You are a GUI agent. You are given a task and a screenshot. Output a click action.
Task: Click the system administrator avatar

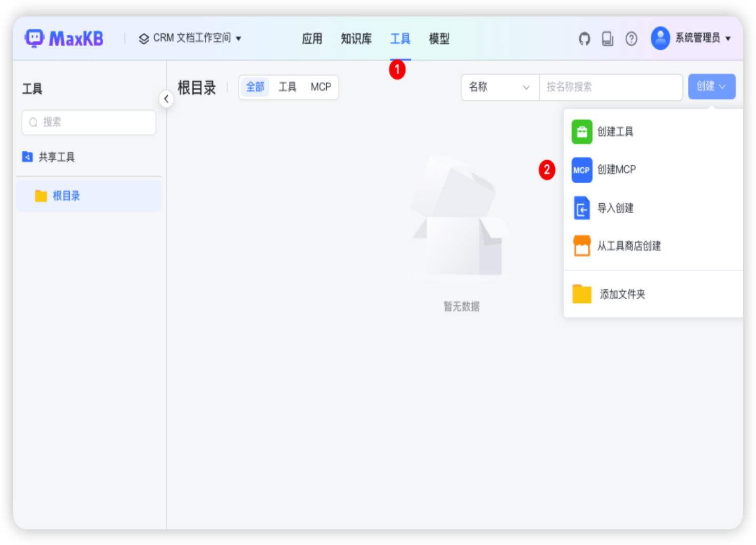pyautogui.click(x=660, y=38)
